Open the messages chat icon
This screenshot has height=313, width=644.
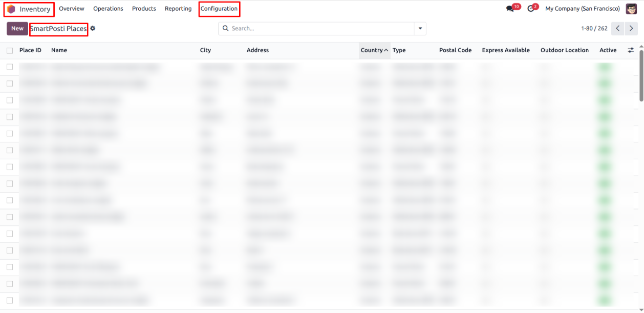510,9
